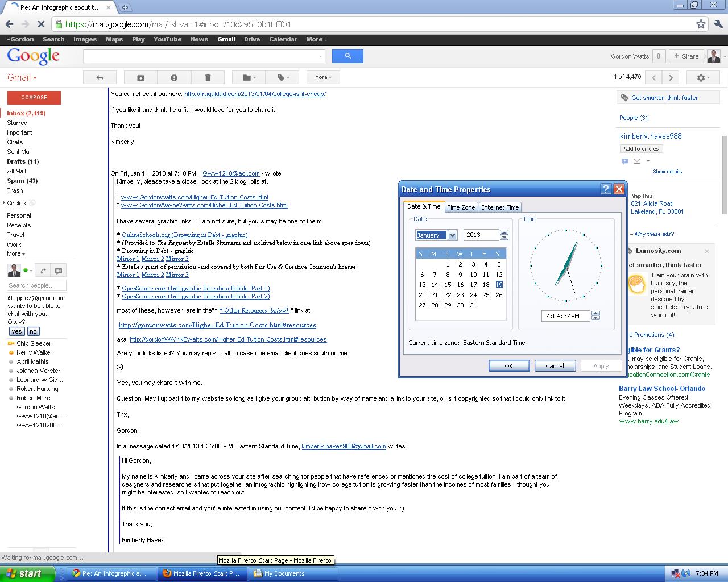Expand the More labels list
The width and height of the screenshot is (728, 582).
[x=16, y=253]
